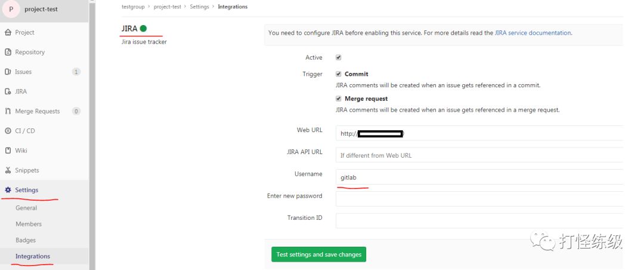Viewport: 644px width, 270px height.
Task: Click the project-test avatar letter P
Action: pos(11,9)
